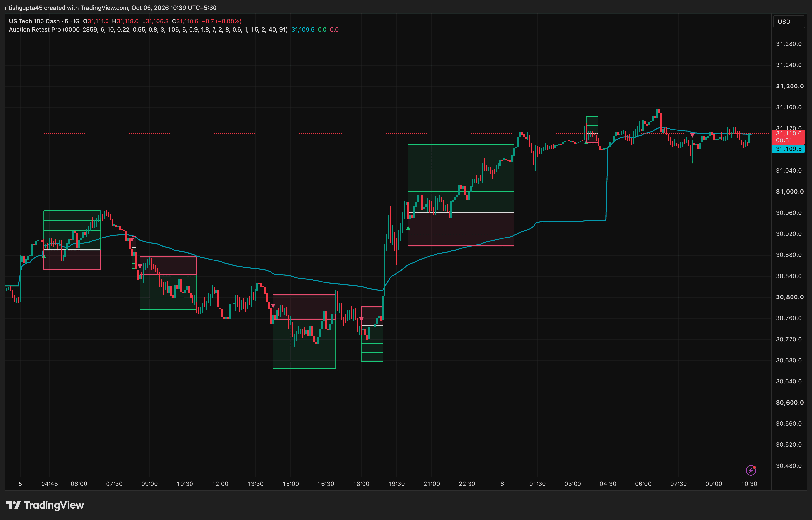812x520 pixels.
Task: Click the 21:00 time axis label
Action: coord(432,484)
